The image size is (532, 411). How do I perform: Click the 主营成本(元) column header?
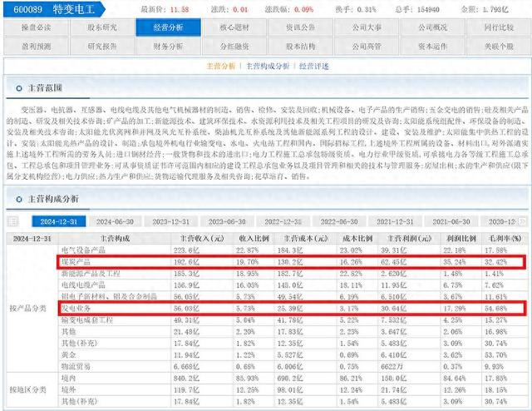pos(305,239)
